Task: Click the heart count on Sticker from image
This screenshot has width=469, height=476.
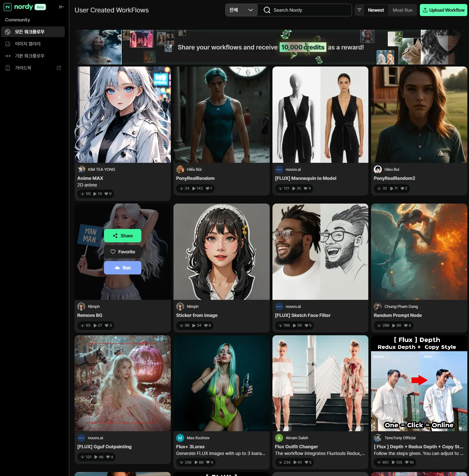Action: coord(208,325)
